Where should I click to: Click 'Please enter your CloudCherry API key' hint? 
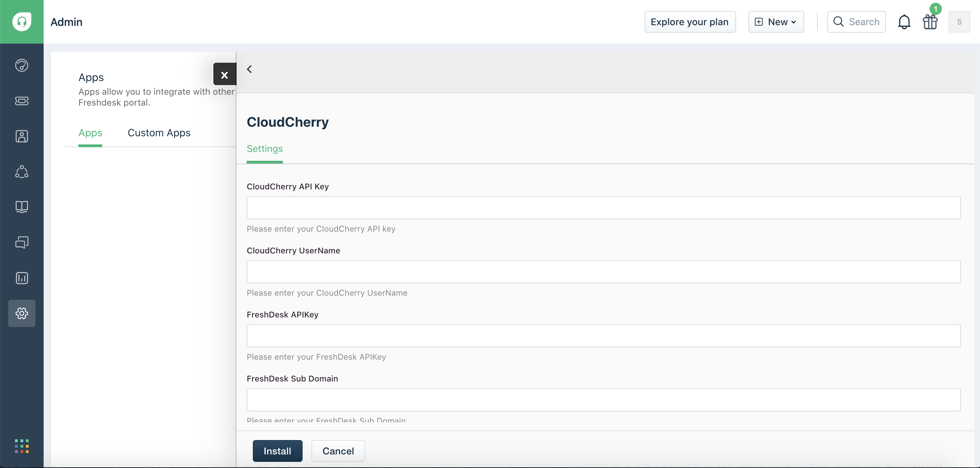[x=321, y=229]
